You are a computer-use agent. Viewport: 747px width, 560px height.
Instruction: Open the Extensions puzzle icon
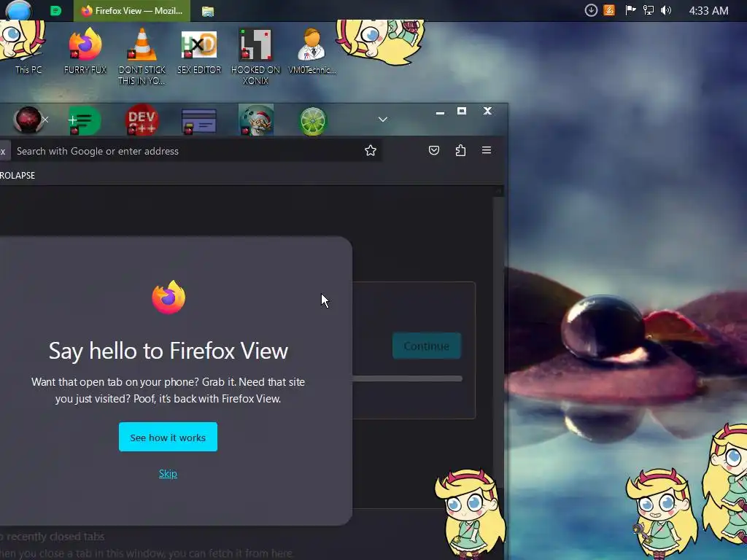click(460, 150)
